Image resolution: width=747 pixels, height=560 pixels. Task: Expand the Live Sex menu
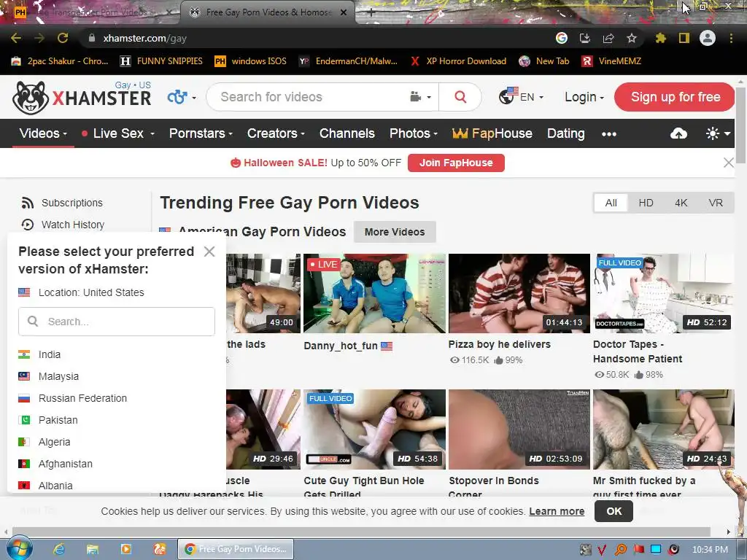click(x=118, y=134)
